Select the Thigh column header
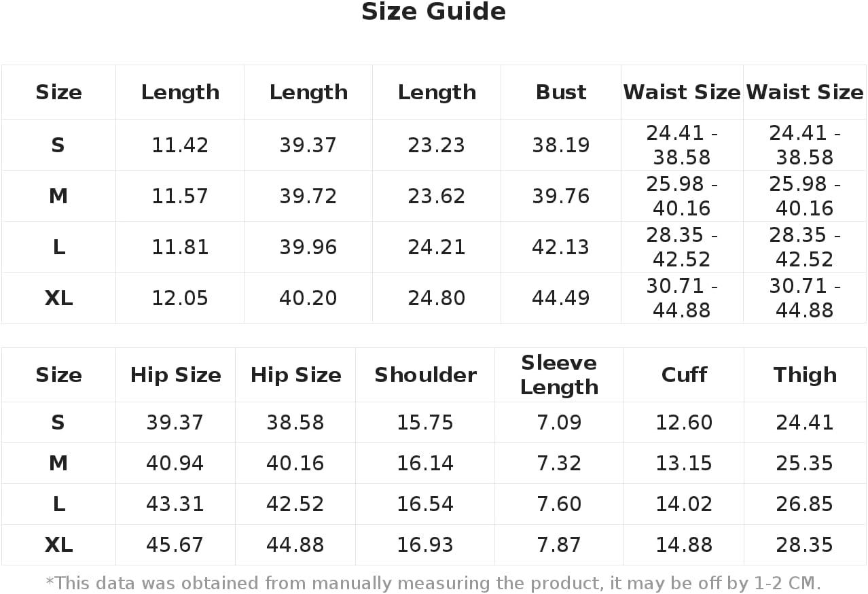868x594 pixels. (805, 374)
